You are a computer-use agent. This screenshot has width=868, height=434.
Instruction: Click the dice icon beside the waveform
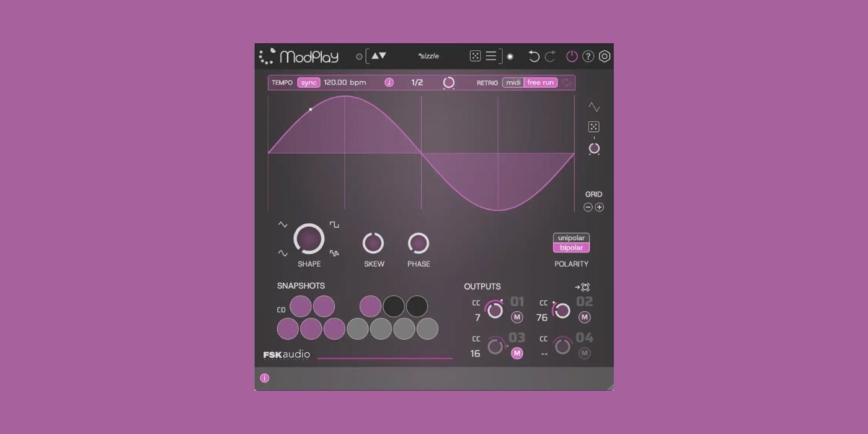coord(594,127)
